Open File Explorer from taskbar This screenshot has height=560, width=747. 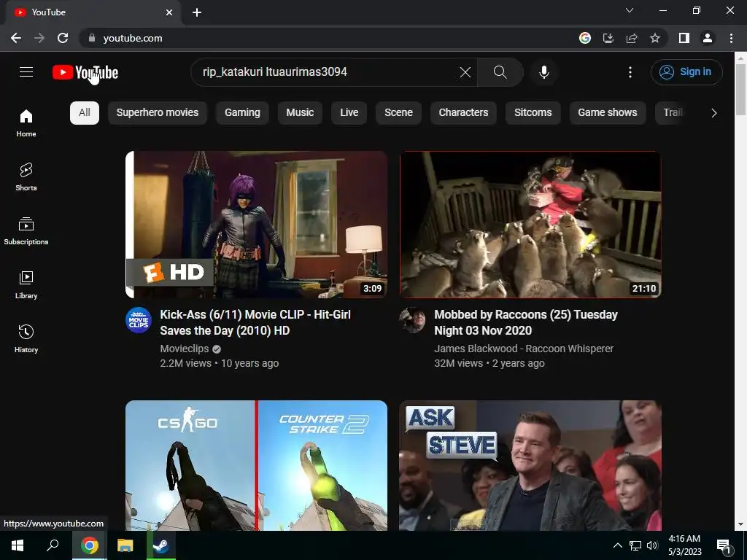[x=125, y=545]
